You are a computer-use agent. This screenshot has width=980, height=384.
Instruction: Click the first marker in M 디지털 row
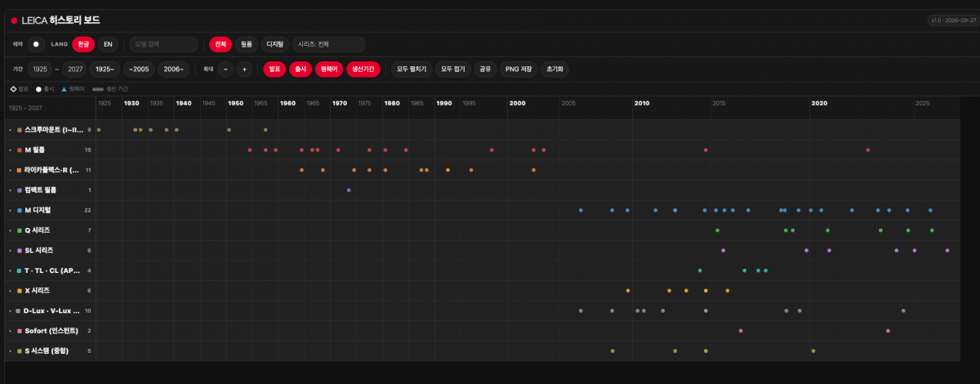coord(581,210)
